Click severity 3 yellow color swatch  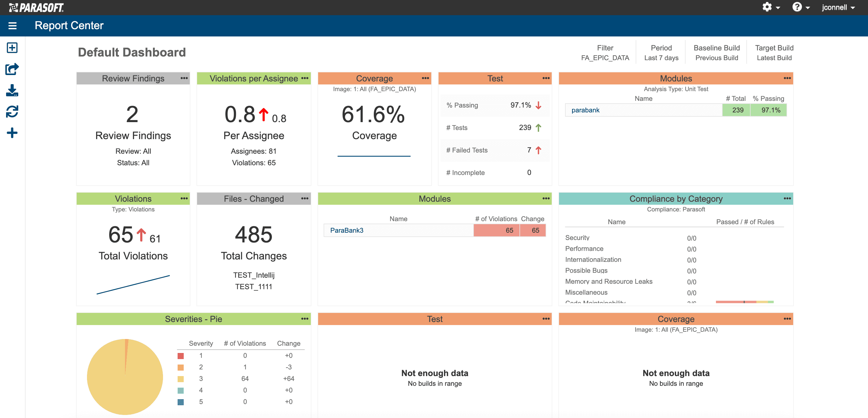coord(181,379)
